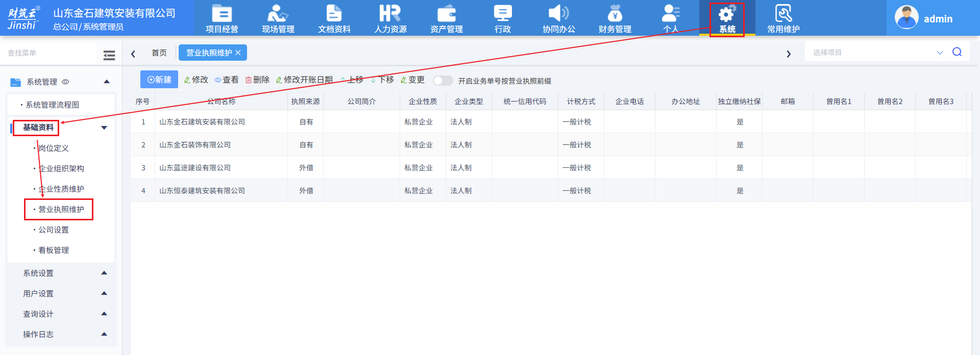Select the row 山东金石装饰有限公司
The width and height of the screenshot is (980, 355).
tap(551, 144)
